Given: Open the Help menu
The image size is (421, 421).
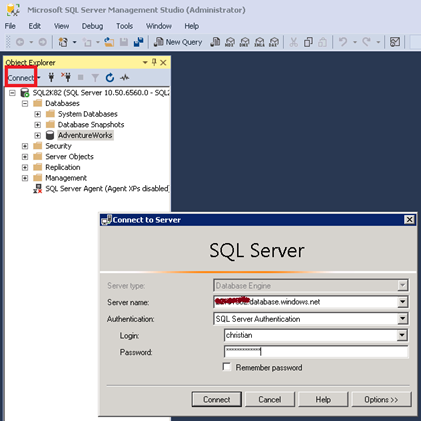Looking at the screenshot, I should click(x=191, y=26).
